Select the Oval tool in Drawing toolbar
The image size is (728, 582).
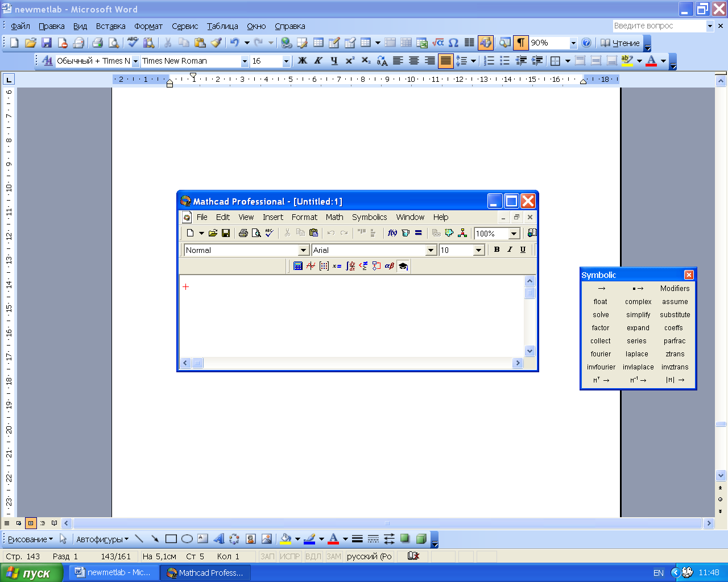pyautogui.click(x=187, y=539)
